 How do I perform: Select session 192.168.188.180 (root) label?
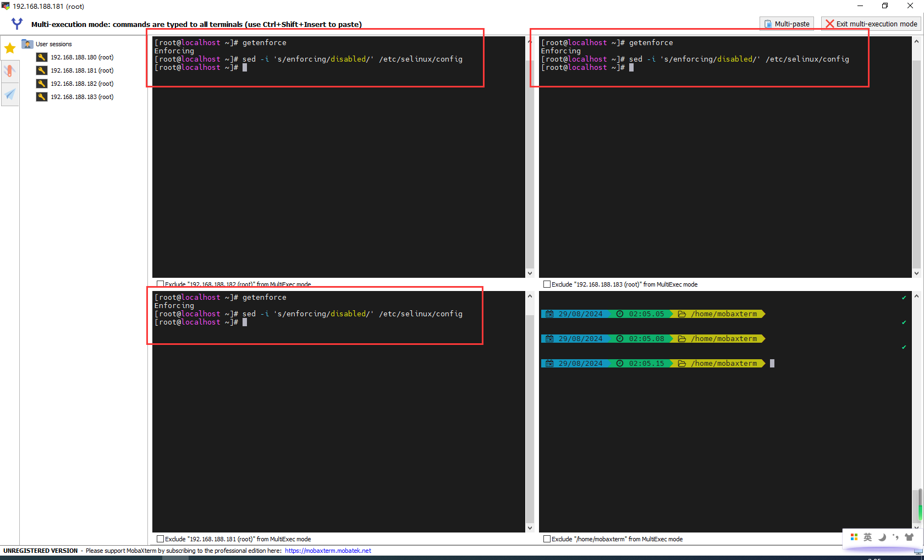[x=82, y=57]
